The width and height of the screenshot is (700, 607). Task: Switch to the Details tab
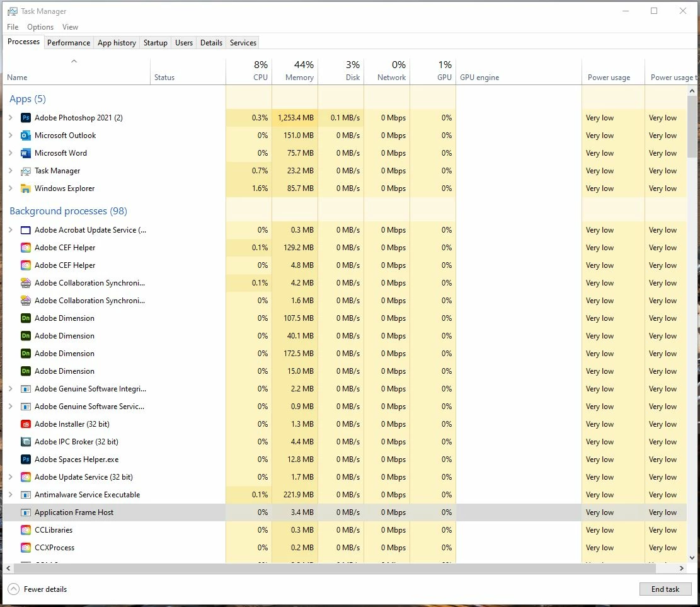[211, 43]
